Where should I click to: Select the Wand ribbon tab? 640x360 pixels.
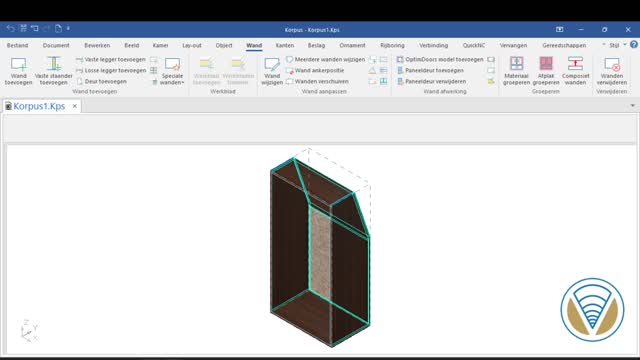pyautogui.click(x=254, y=45)
